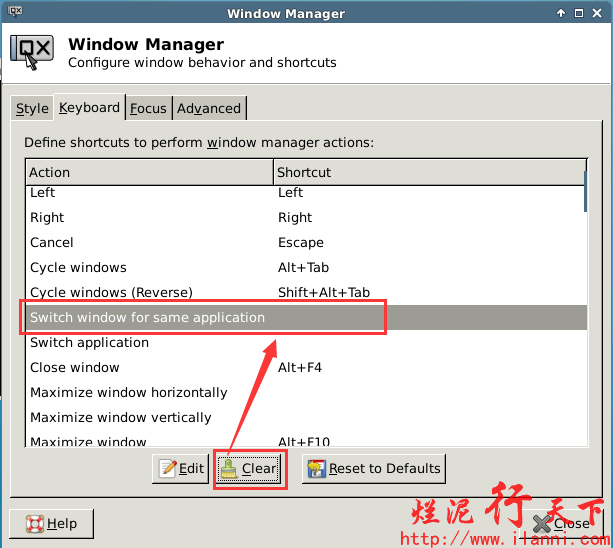
Task: Sort list by Action column header
Action: (x=149, y=172)
